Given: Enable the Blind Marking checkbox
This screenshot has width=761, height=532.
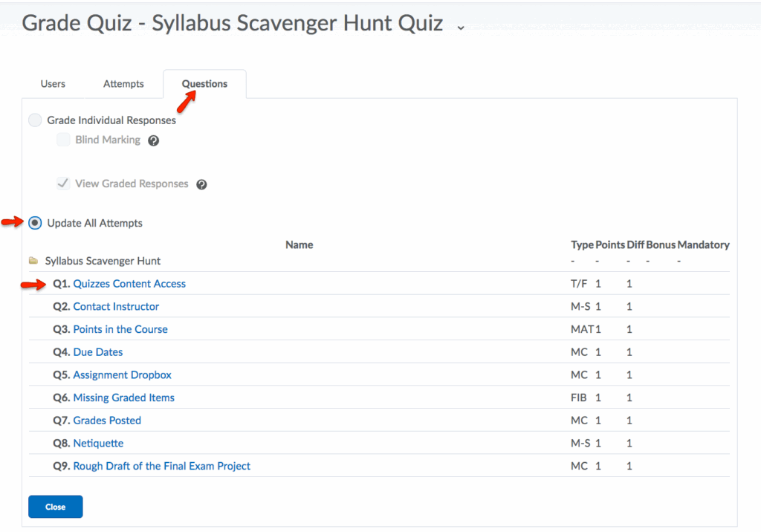Looking at the screenshot, I should pos(64,140).
